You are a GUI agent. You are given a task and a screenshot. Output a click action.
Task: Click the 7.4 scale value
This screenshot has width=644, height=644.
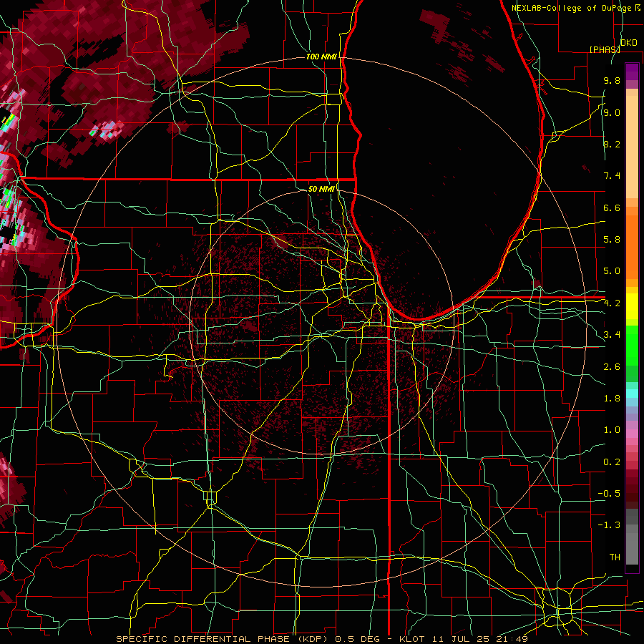coord(612,176)
